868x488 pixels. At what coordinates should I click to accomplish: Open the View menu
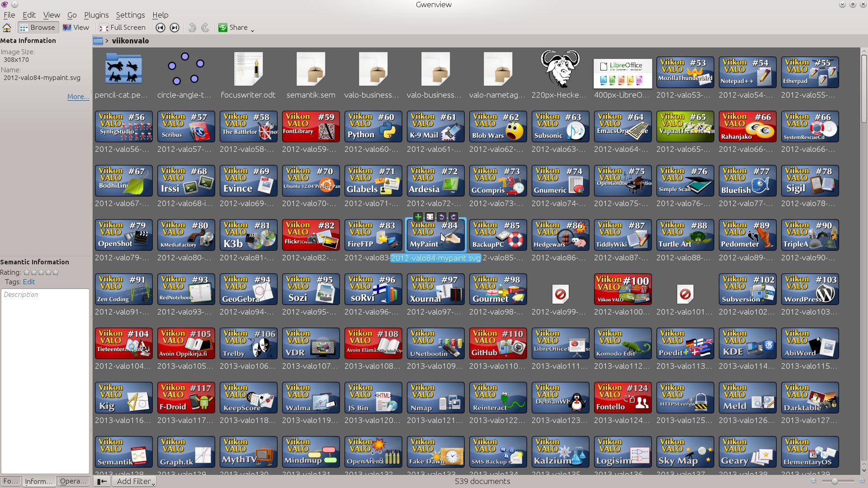click(52, 15)
